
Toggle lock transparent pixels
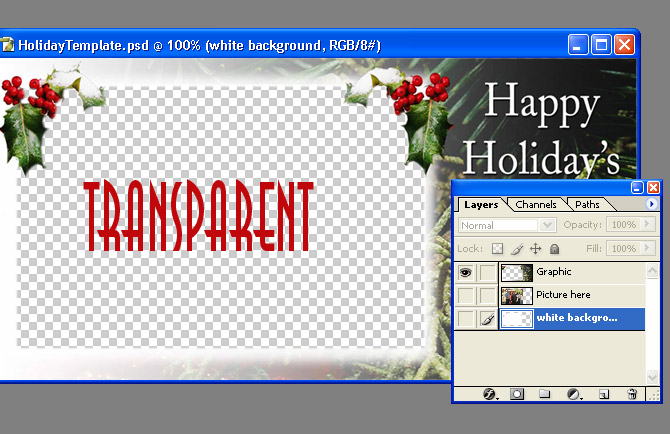click(x=498, y=248)
